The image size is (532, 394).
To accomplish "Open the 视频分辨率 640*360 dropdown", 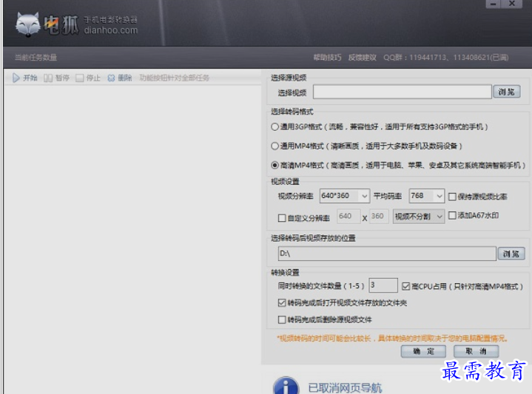I will click(344, 196).
